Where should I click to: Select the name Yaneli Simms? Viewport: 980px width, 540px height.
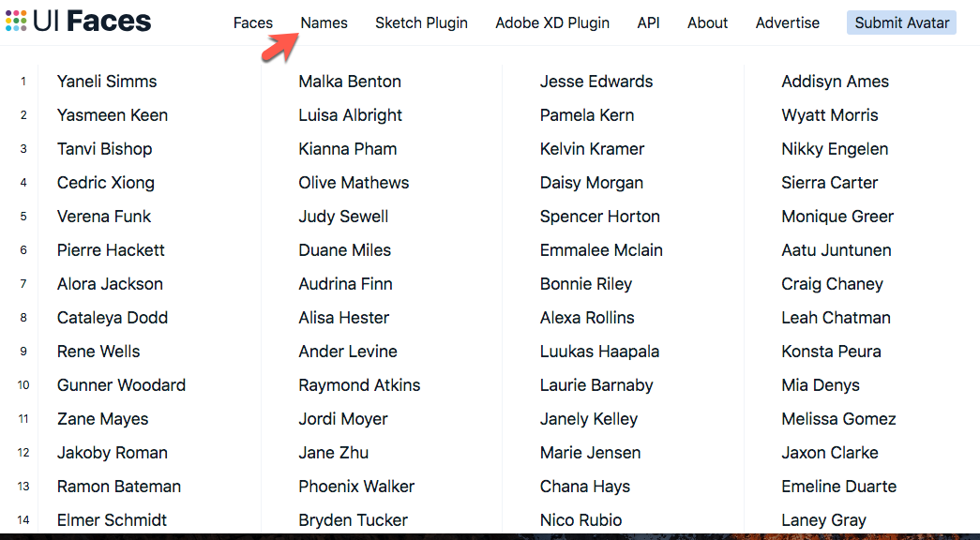(x=107, y=82)
